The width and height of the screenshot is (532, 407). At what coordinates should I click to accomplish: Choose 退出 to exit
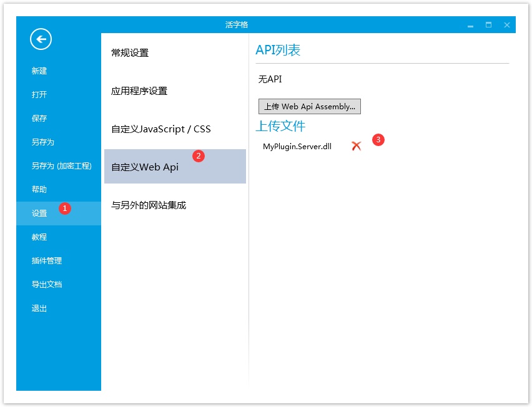point(39,308)
